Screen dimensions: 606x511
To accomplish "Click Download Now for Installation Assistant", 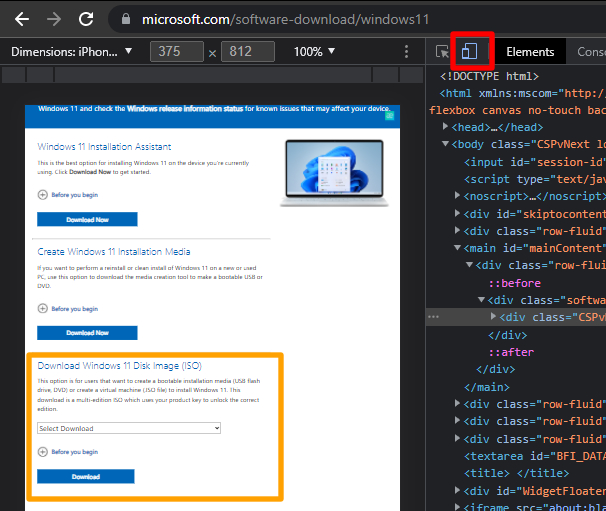I will point(87,219).
